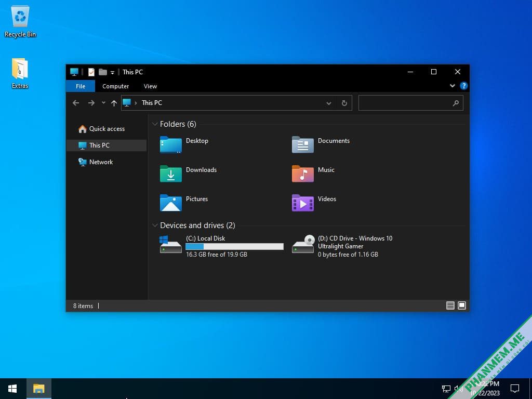Click the volume tray icon
The height and width of the screenshot is (399, 532).
tap(458, 389)
